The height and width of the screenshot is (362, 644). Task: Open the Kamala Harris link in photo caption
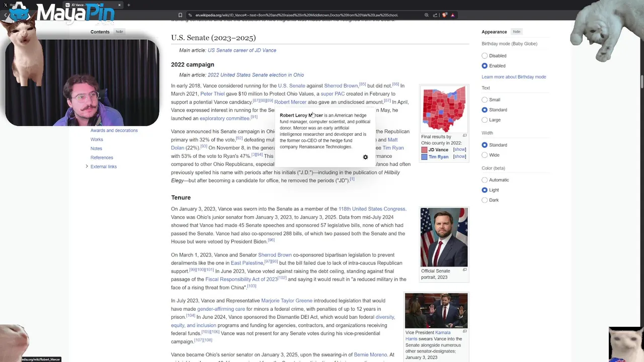[x=443, y=332]
